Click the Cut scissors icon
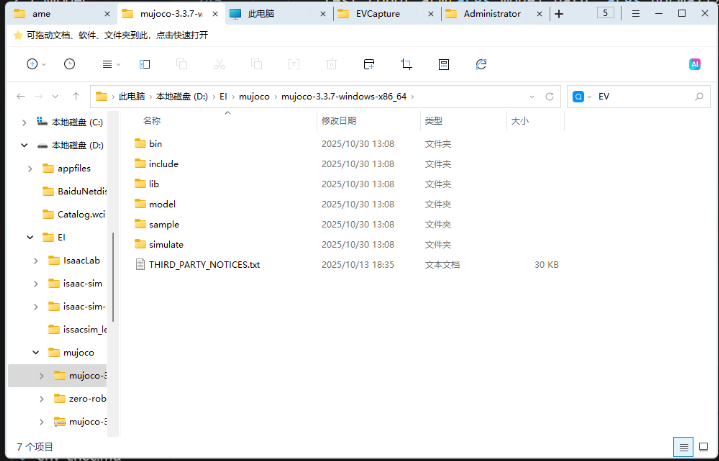The height and width of the screenshot is (461, 719). [219, 64]
